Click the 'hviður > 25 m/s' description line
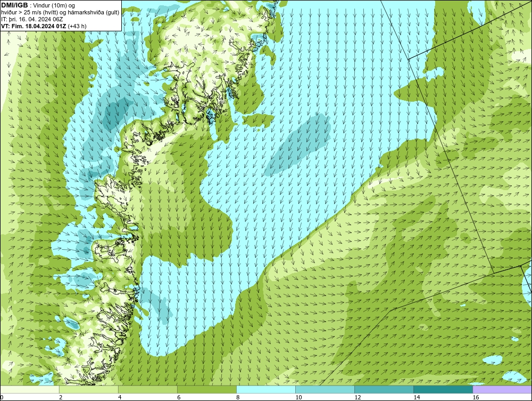This screenshot has height=401, width=532. point(60,13)
